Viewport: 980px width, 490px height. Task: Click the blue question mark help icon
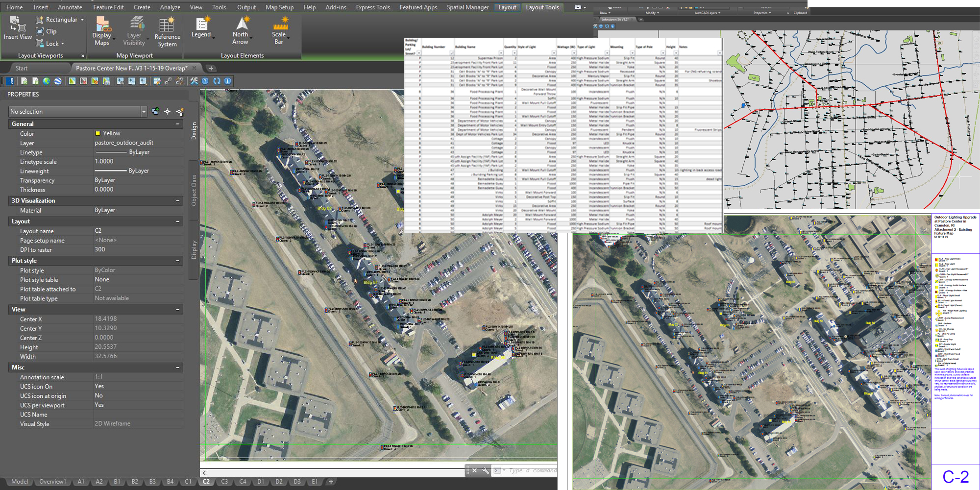pyautogui.click(x=205, y=81)
